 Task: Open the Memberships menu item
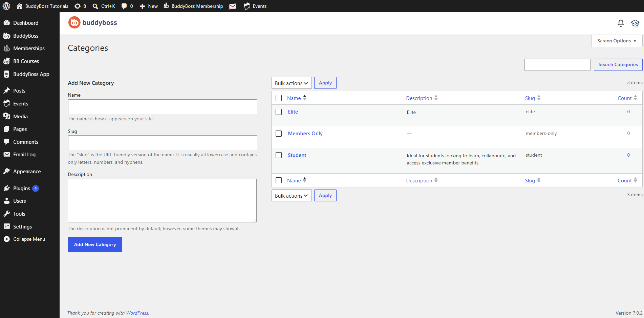[x=30, y=48]
